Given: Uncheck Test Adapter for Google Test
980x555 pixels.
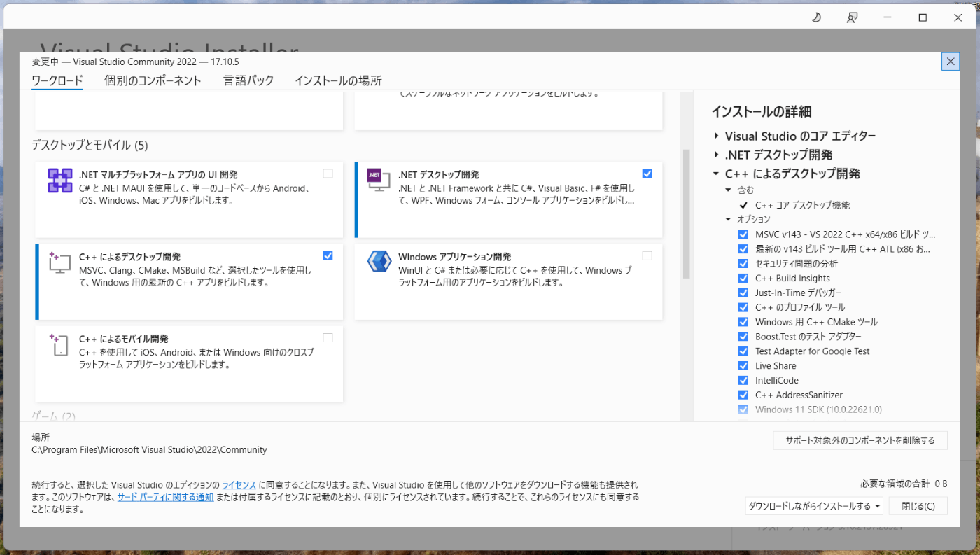Looking at the screenshot, I should pos(743,351).
